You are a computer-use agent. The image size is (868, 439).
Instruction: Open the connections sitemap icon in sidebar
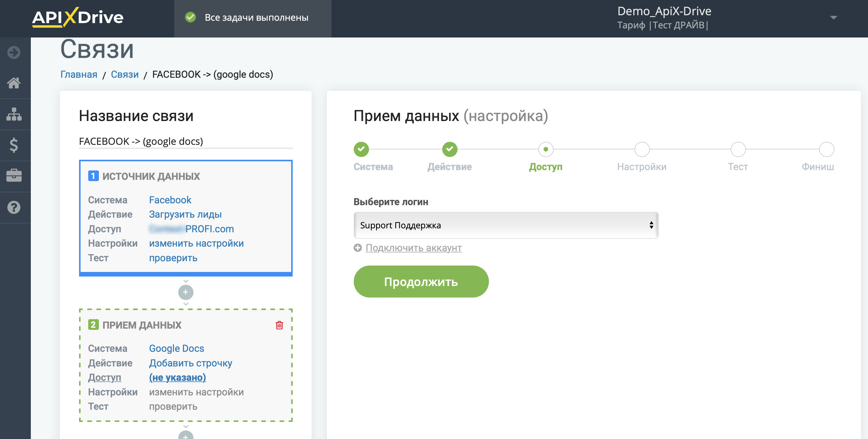click(14, 114)
